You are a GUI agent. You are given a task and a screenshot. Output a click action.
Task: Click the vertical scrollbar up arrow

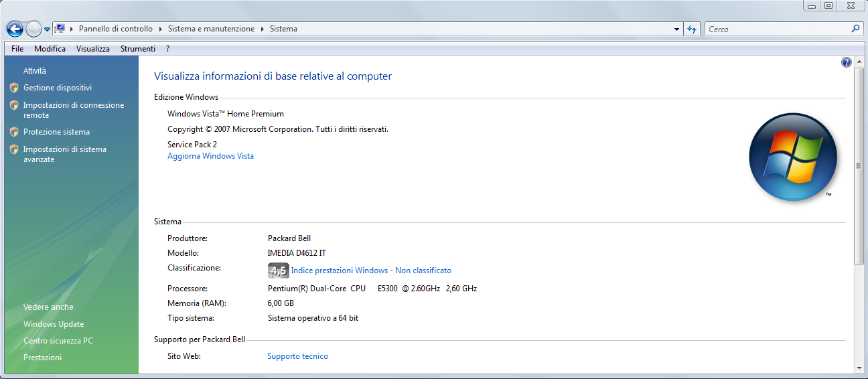(860, 62)
